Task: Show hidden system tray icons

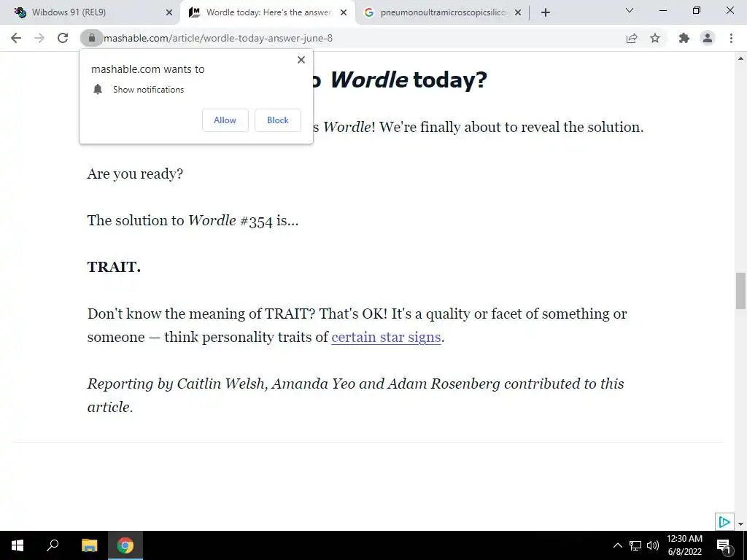Action: [617, 545]
